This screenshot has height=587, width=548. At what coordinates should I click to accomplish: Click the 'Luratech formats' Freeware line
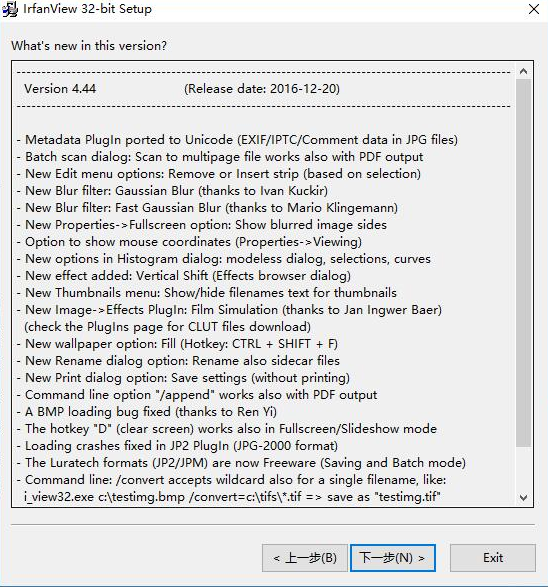241,463
